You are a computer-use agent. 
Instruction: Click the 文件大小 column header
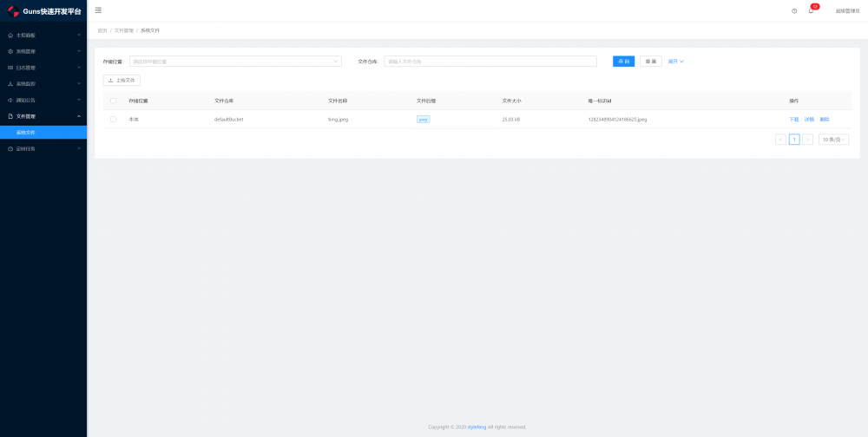click(x=511, y=101)
